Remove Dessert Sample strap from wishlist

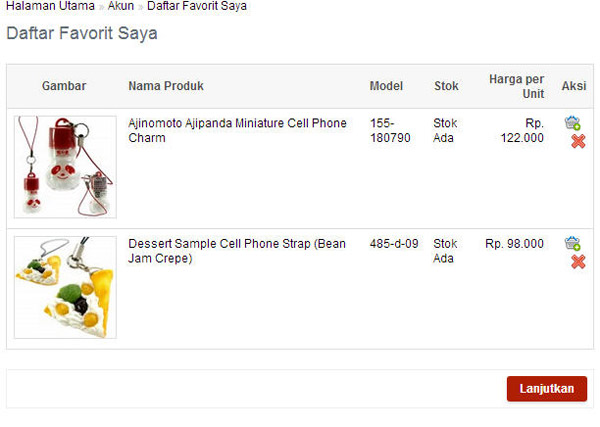pos(577,262)
